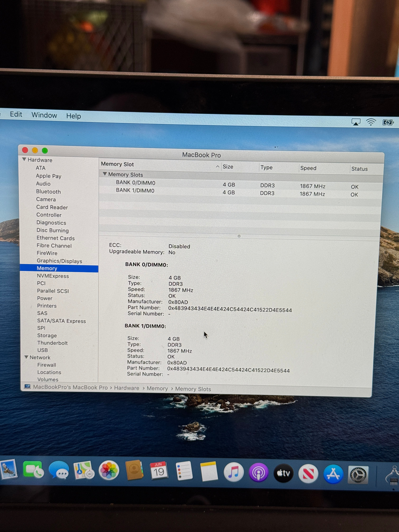
Task: Select PCI in the sidebar
Action: (x=41, y=283)
